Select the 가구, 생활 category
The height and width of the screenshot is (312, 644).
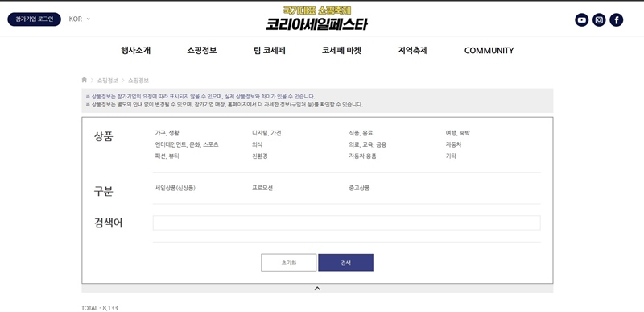tap(167, 133)
